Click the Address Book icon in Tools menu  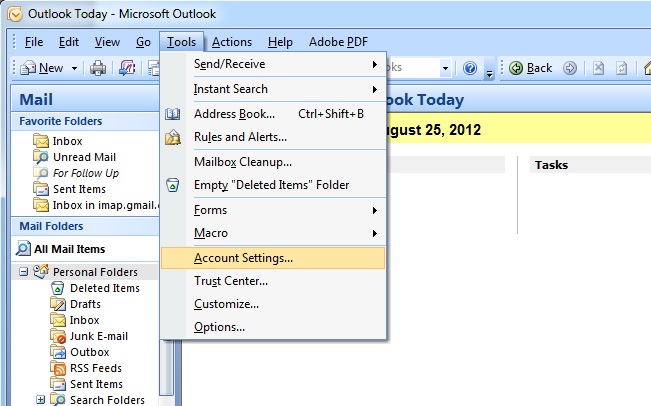172,114
